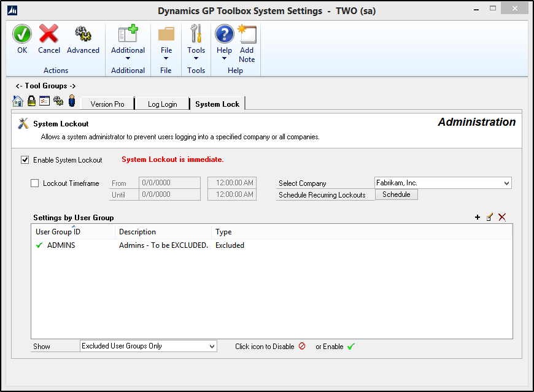Edit selected user group with pencil icon

[490, 217]
